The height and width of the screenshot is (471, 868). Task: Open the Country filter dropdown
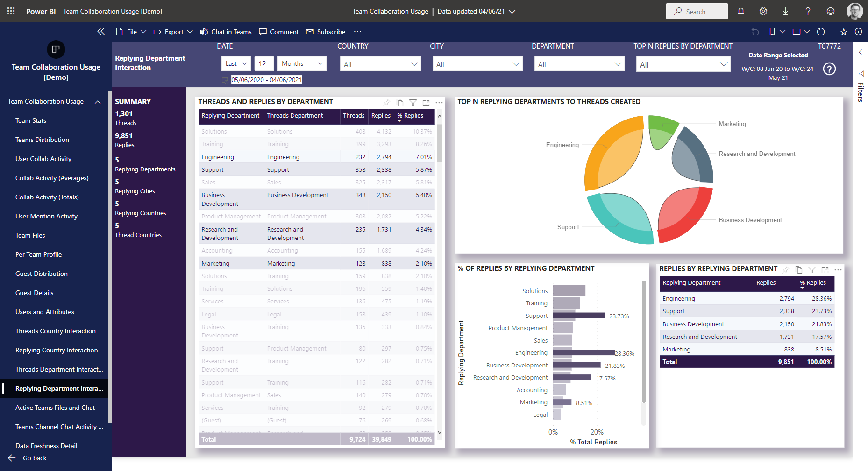pyautogui.click(x=381, y=64)
